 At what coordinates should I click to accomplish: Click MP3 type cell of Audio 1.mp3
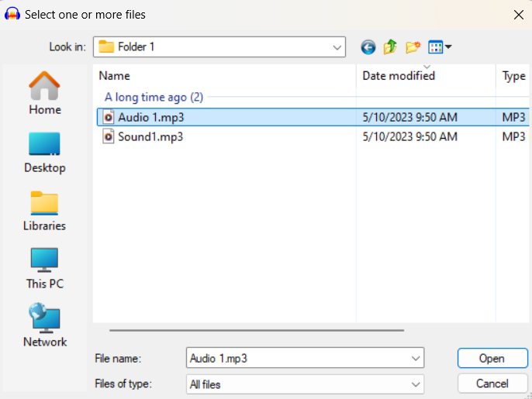point(513,117)
